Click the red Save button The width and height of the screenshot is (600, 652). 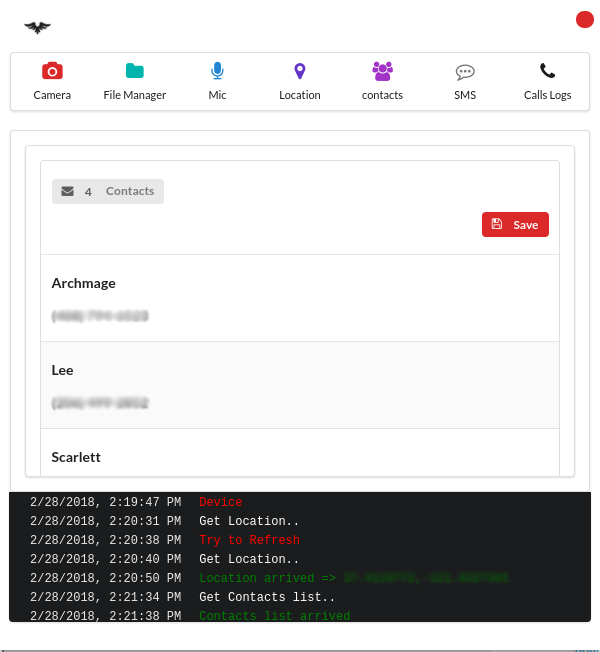[515, 225]
